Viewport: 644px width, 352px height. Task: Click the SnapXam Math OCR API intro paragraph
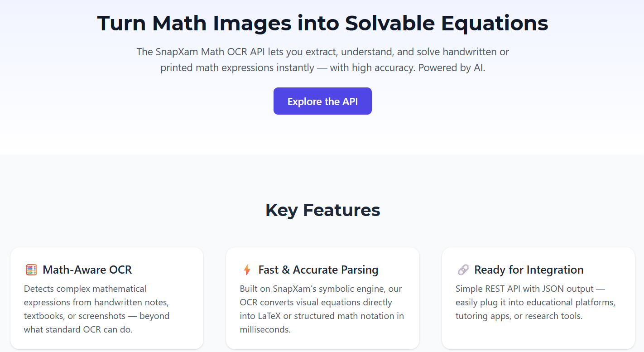tap(322, 59)
